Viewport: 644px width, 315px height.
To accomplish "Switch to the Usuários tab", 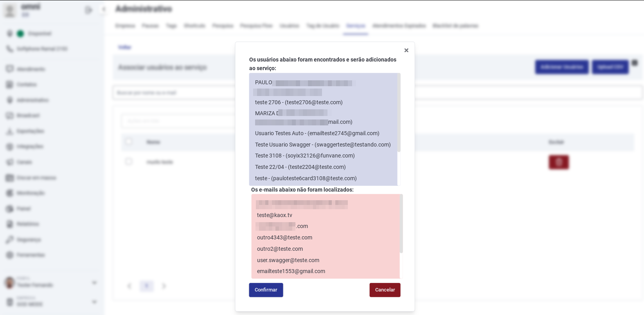I will pyautogui.click(x=289, y=26).
